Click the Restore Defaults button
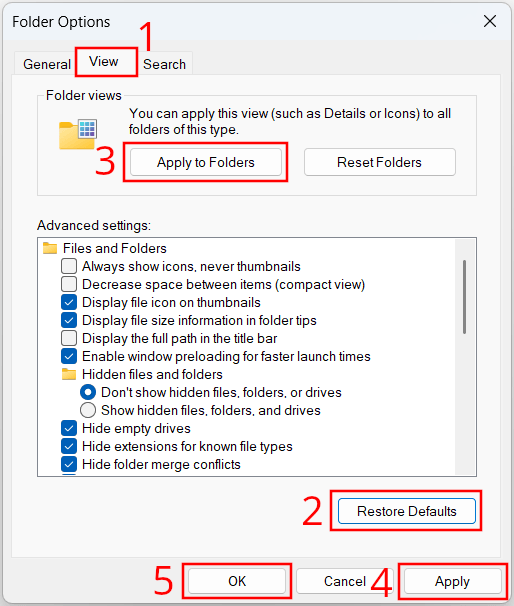This screenshot has width=514, height=606. 407,511
